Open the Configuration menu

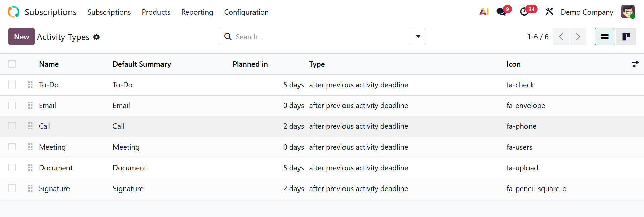[246, 12]
